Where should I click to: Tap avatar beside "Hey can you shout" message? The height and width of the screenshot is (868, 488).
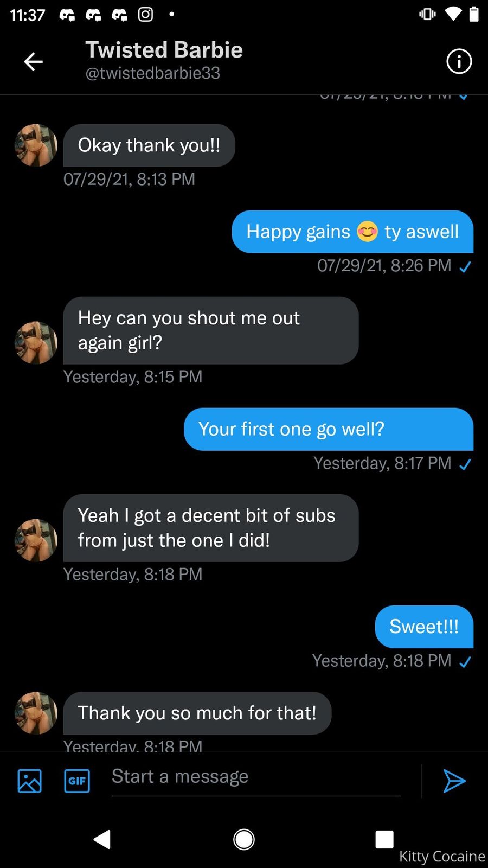coord(36,343)
